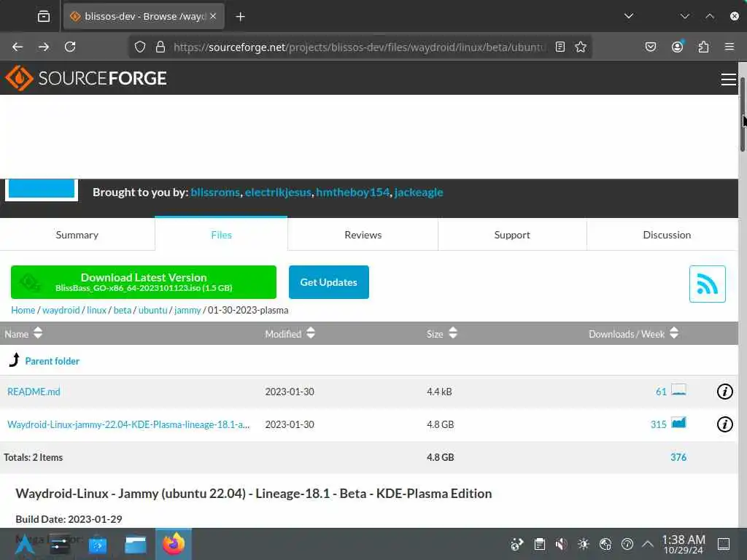
Task: Open the volume control tray icon
Action: click(x=561, y=544)
